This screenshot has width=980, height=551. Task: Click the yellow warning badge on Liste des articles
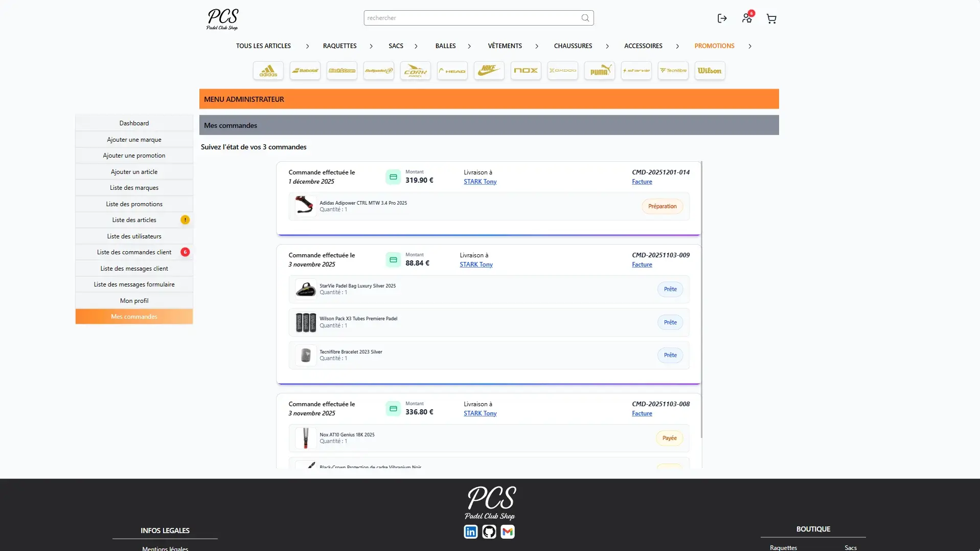(185, 220)
